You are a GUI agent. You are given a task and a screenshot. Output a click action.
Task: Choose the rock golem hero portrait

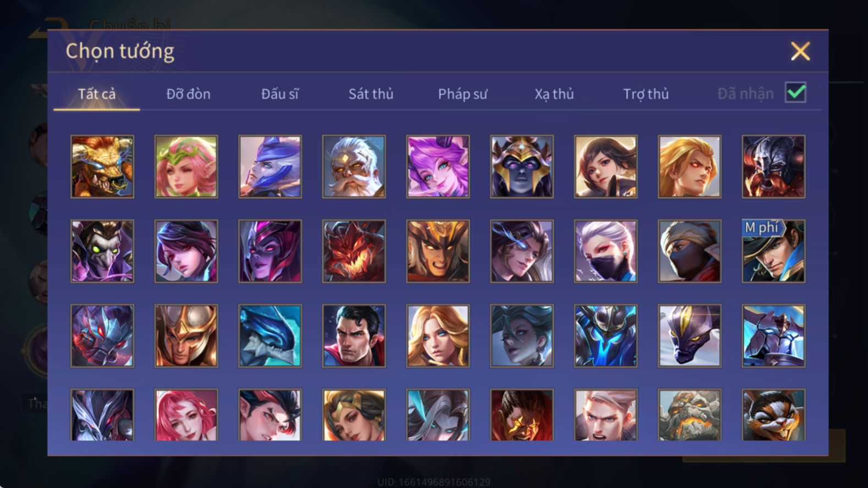click(x=689, y=415)
